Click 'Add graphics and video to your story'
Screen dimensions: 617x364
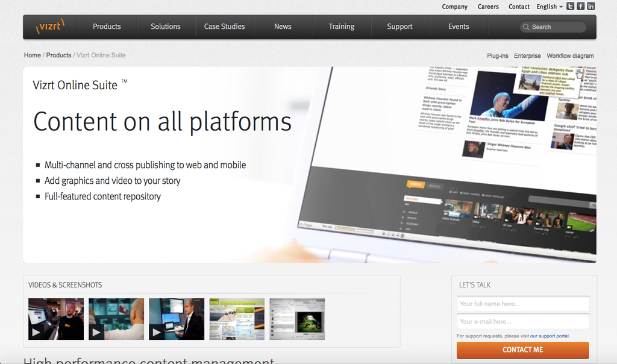tap(113, 181)
